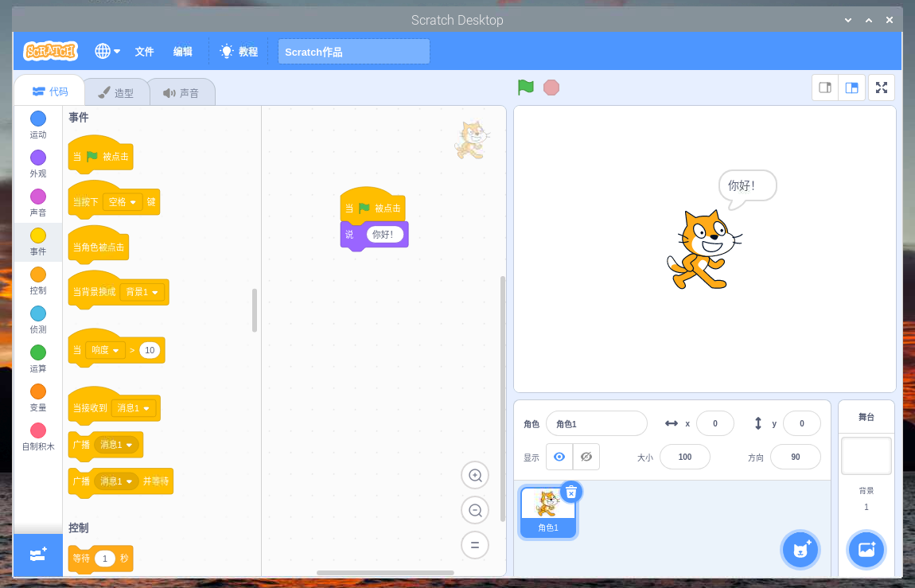Select the 外观 purple category

[38, 164]
